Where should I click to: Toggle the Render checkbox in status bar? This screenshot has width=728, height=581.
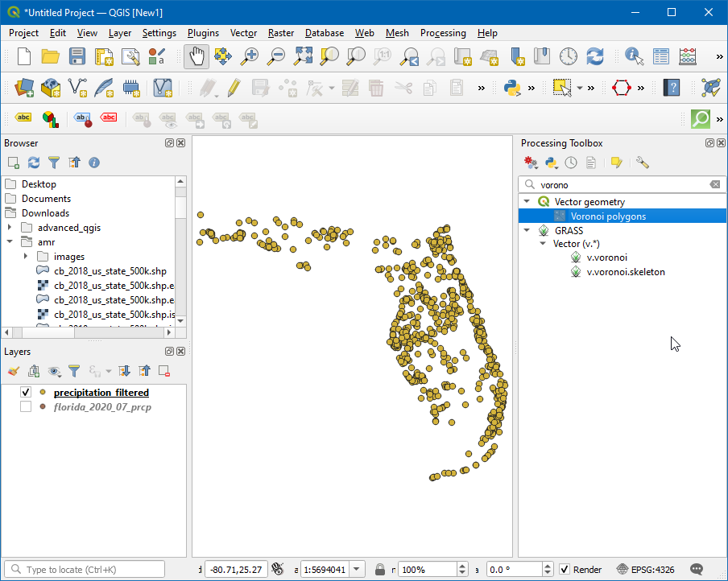(x=565, y=570)
